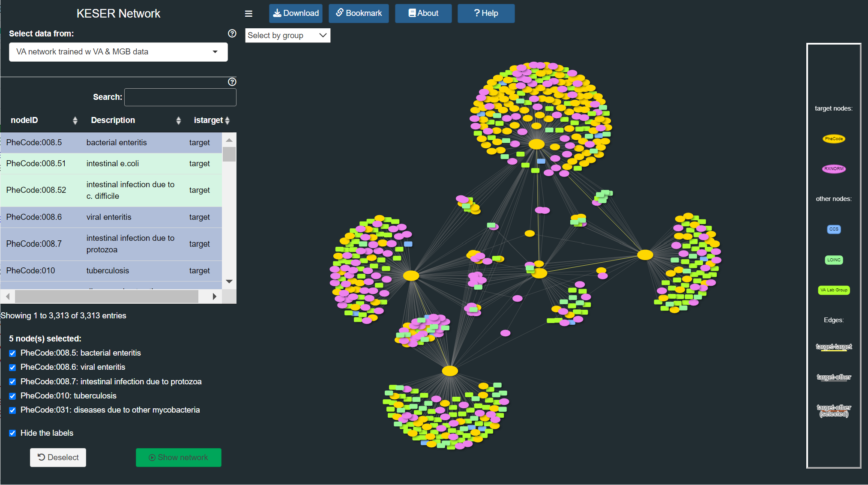Viewport: 868px width, 485px height.
Task: Click the green LOINC legend node
Action: coord(833,260)
